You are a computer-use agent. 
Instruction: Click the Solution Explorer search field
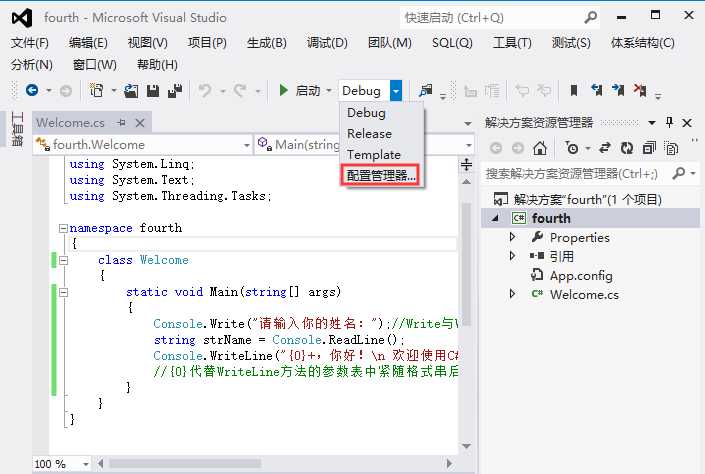tap(571, 174)
